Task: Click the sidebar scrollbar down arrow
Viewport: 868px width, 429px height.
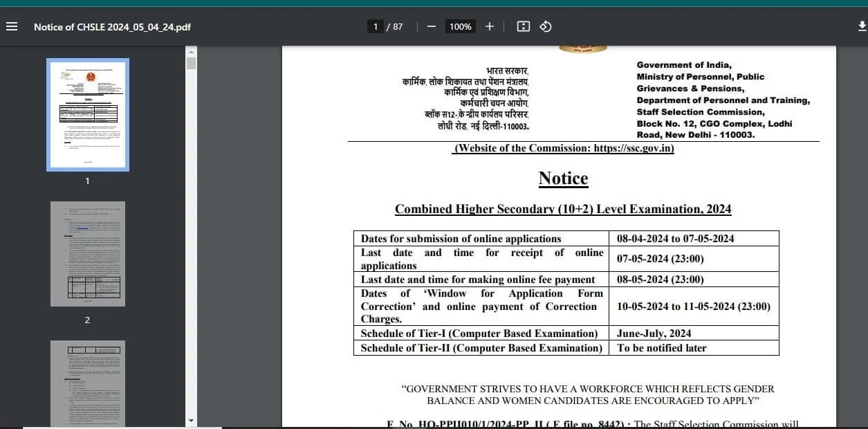Action: 192,421
